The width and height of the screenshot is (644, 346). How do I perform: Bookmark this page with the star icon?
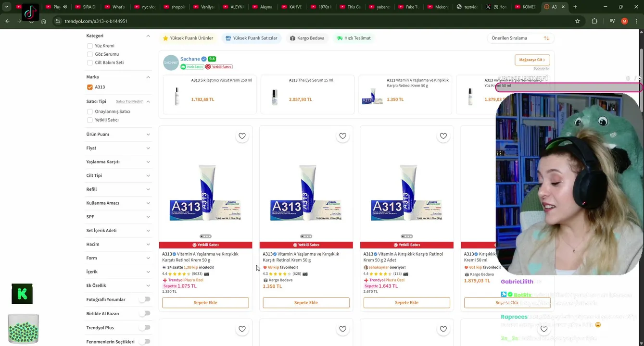tap(578, 21)
